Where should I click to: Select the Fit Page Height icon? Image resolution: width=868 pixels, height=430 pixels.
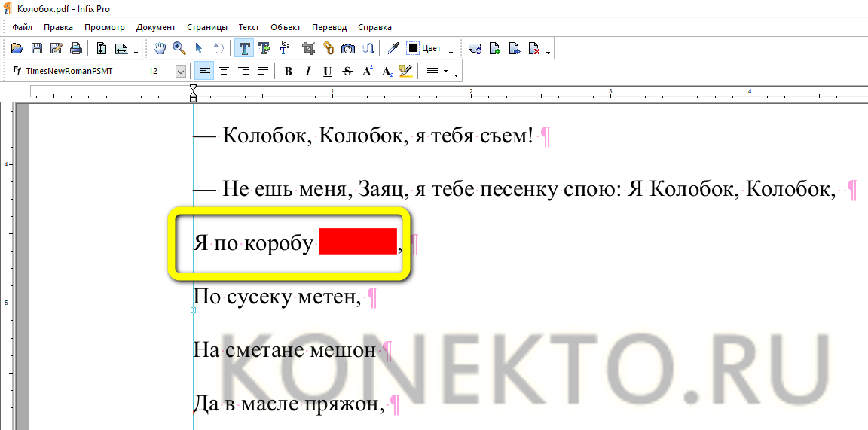point(101,49)
